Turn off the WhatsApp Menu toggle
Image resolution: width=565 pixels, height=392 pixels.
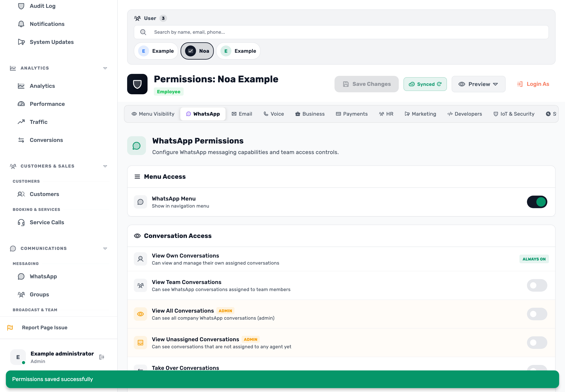pos(537,202)
